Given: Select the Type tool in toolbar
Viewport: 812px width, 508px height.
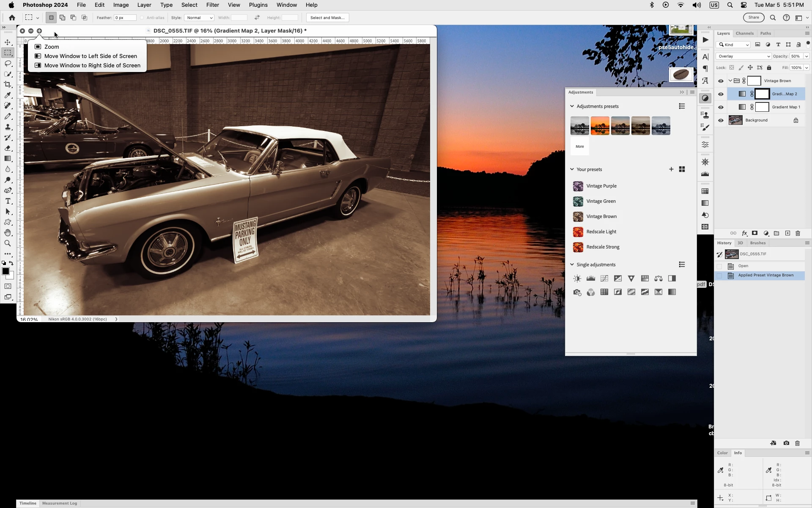Looking at the screenshot, I should (x=8, y=201).
